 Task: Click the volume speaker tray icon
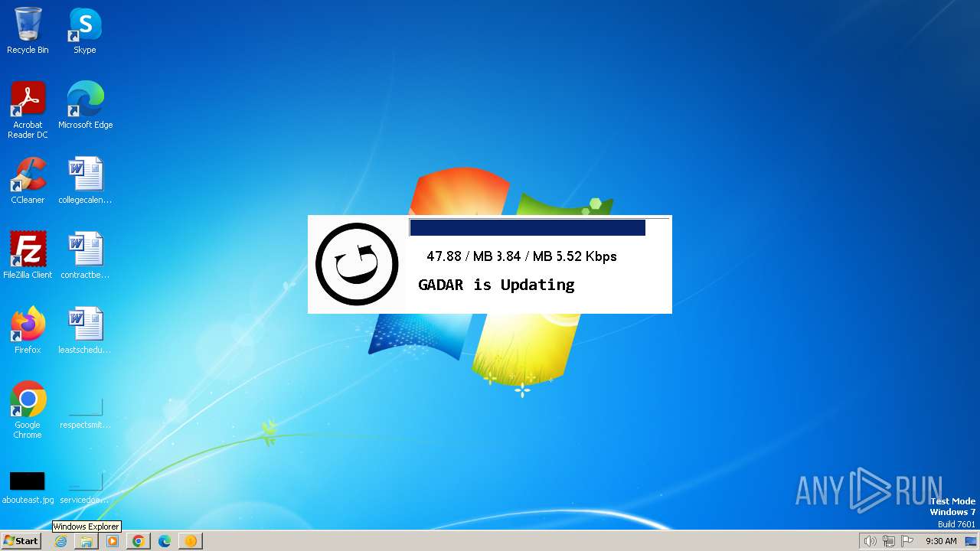tap(870, 541)
